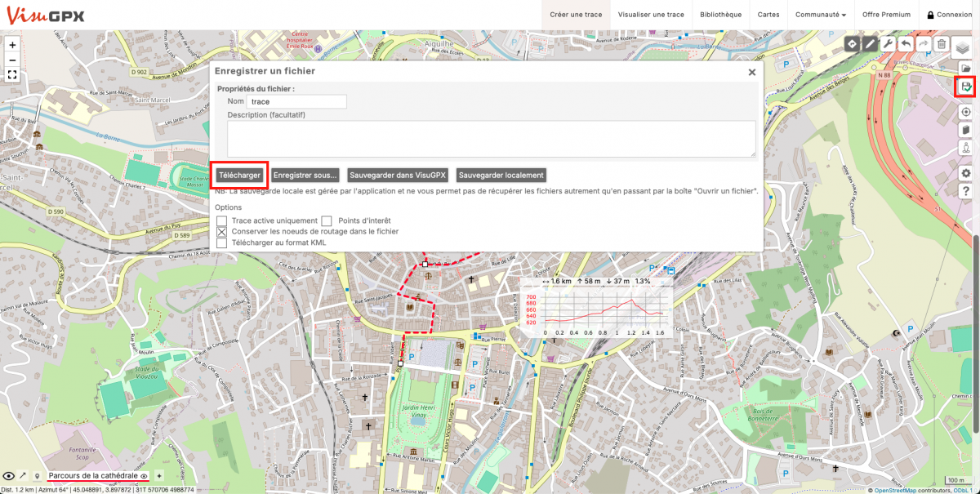The image size is (980, 494).
Task: Enable 'Trace active uniquement' checkbox
Action: [x=221, y=220]
